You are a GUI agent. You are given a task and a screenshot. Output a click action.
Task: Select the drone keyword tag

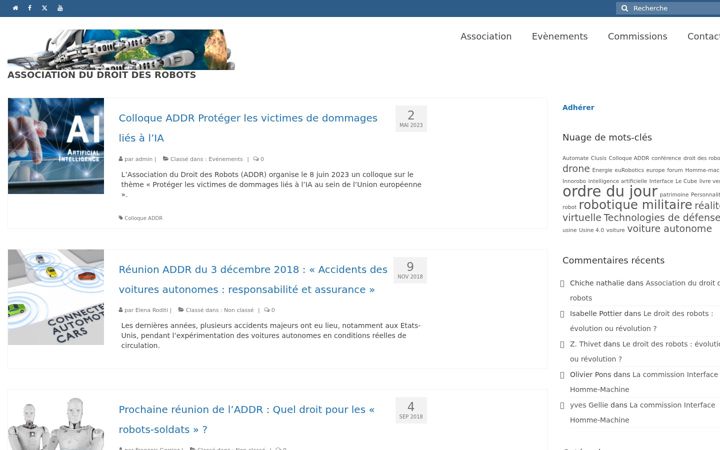576,169
